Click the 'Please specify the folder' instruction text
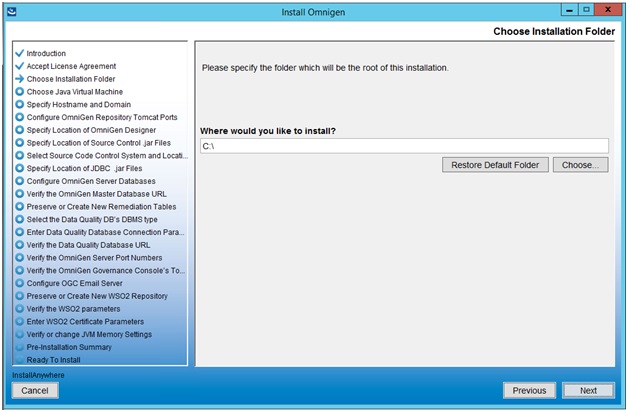The image size is (628, 412). tap(325, 68)
